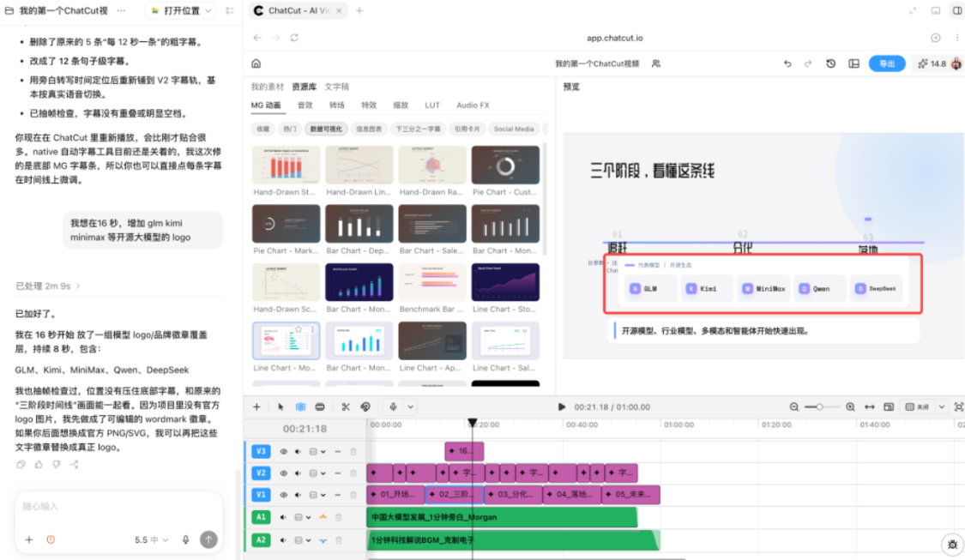The width and height of the screenshot is (965, 560).
Task: Open the LUT sub-tab
Action: point(432,105)
